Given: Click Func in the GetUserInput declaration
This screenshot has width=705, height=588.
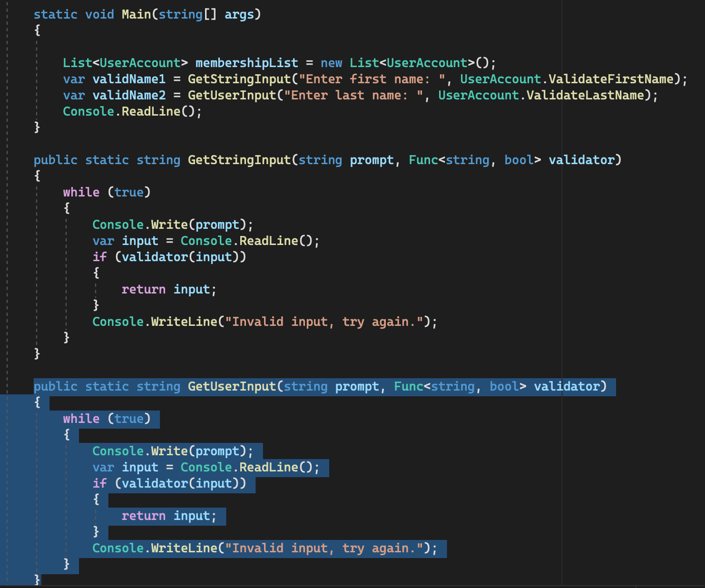Looking at the screenshot, I should click(x=409, y=386).
